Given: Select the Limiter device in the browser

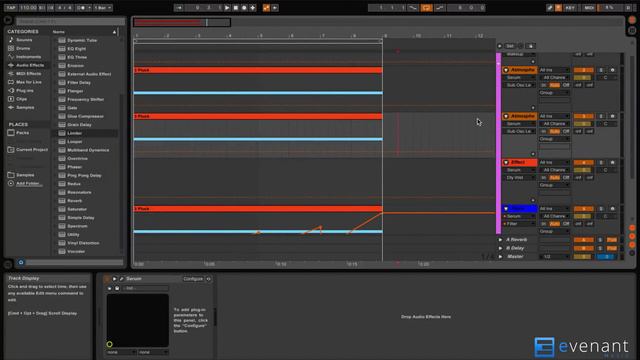Looking at the screenshot, I should [x=74, y=133].
